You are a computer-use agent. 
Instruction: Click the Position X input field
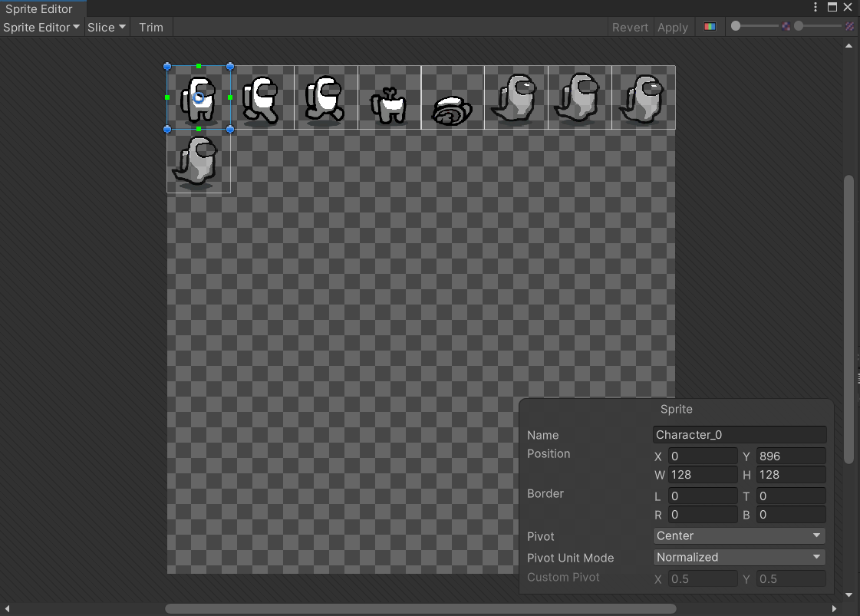click(x=703, y=456)
